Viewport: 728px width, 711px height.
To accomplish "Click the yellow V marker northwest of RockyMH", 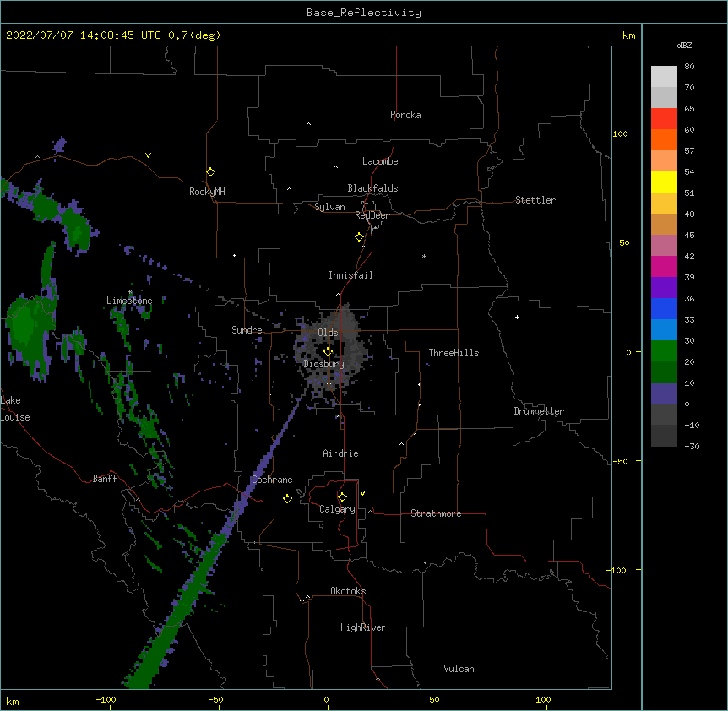I will point(148,155).
